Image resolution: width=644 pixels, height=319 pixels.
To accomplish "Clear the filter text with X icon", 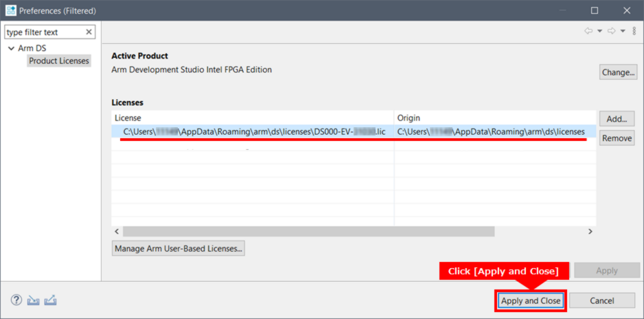I will pos(89,32).
